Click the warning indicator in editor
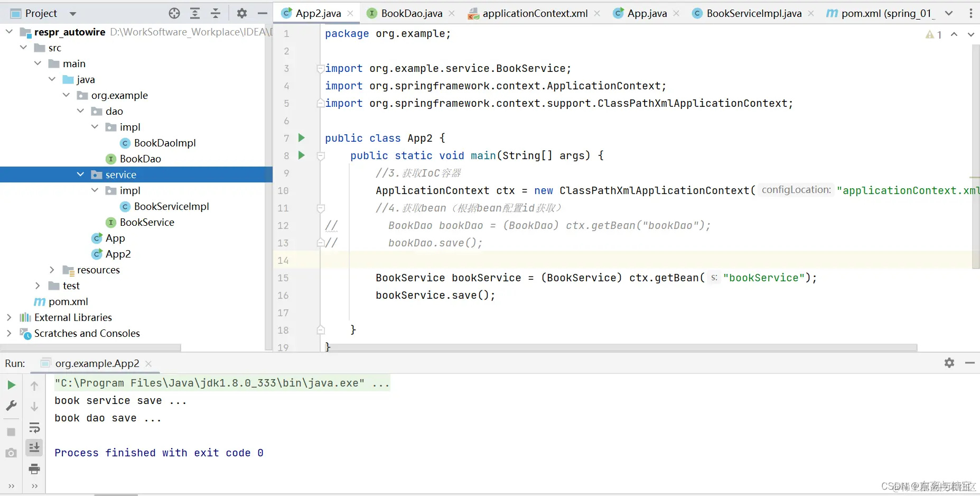The width and height of the screenshot is (980, 496). point(934,34)
